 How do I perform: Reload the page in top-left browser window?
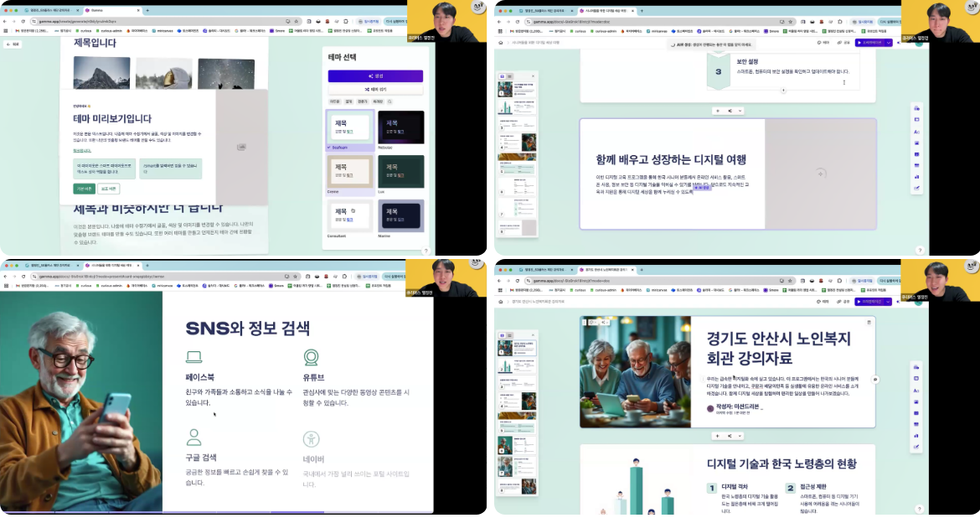tap(23, 21)
